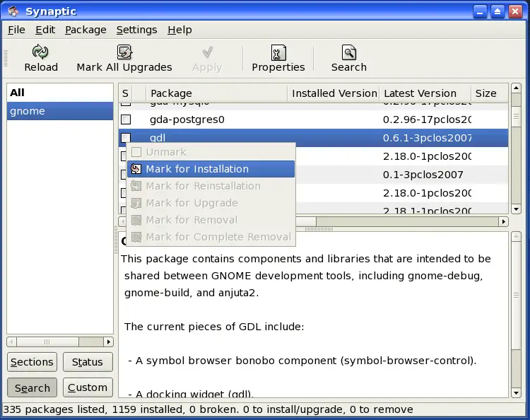Image resolution: width=530 pixels, height=420 pixels.
Task: Click the Sections filter button
Action: pyautogui.click(x=32, y=362)
